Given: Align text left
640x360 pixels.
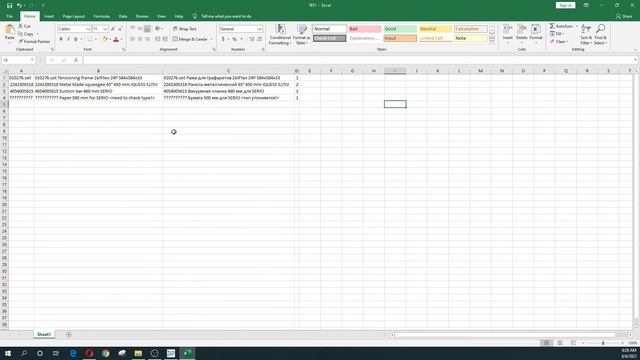Looking at the screenshot, I should tap(133, 39).
